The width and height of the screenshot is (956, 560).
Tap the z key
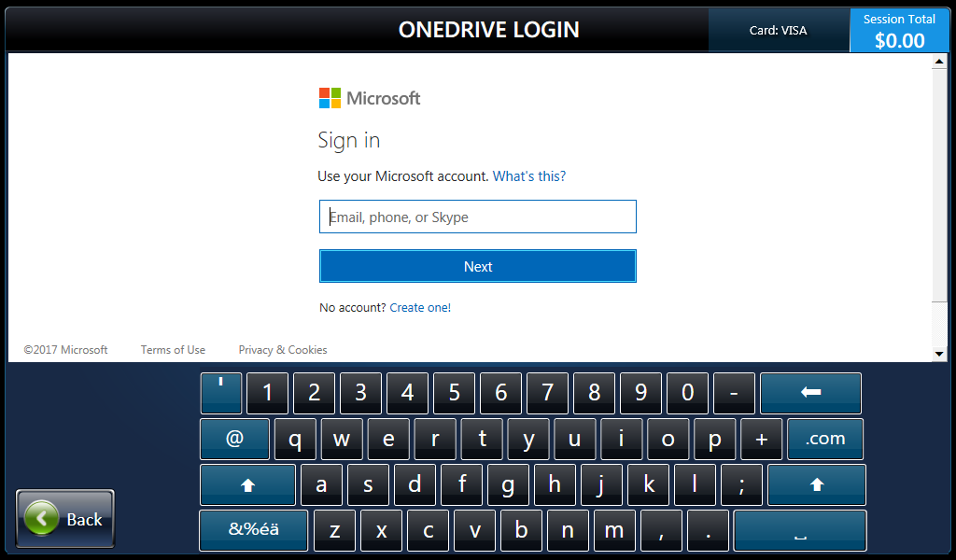click(335, 531)
